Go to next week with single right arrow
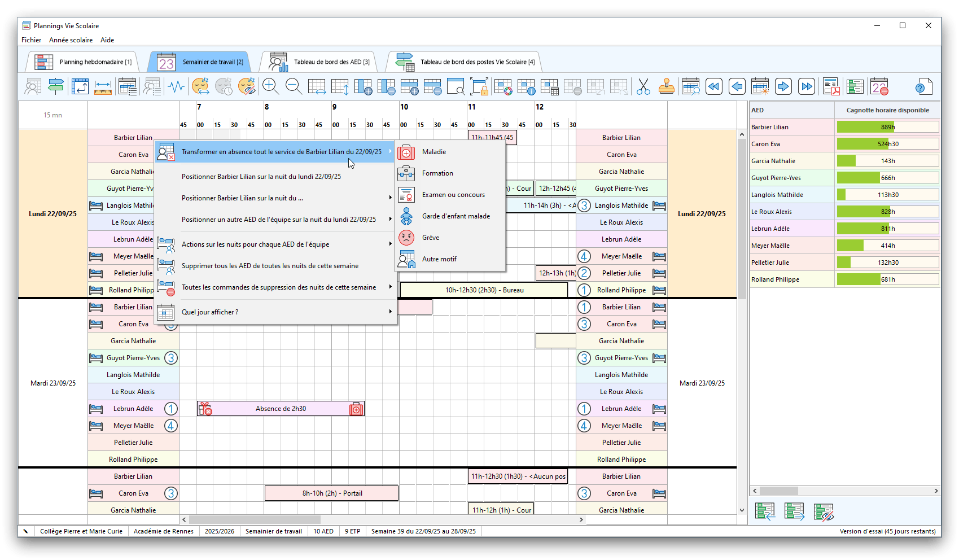 click(783, 87)
